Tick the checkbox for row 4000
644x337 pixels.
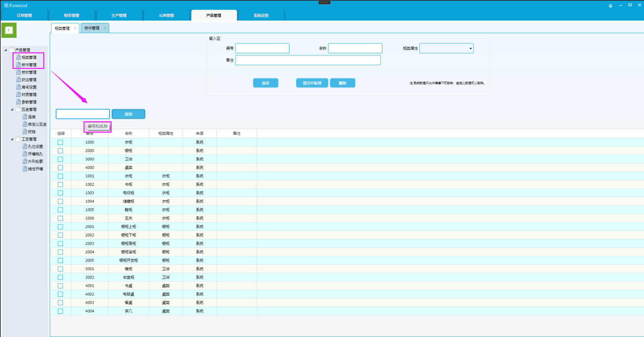[x=60, y=168]
